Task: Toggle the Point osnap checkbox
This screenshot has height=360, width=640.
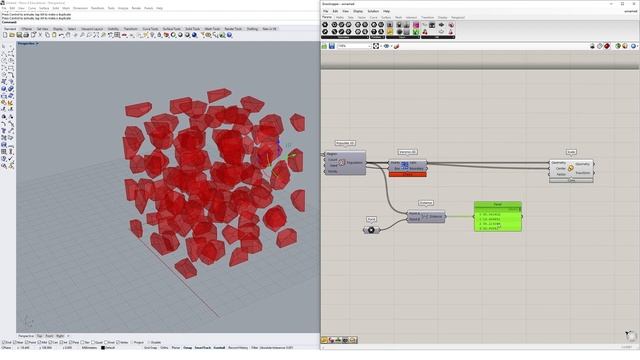Action: point(27,342)
